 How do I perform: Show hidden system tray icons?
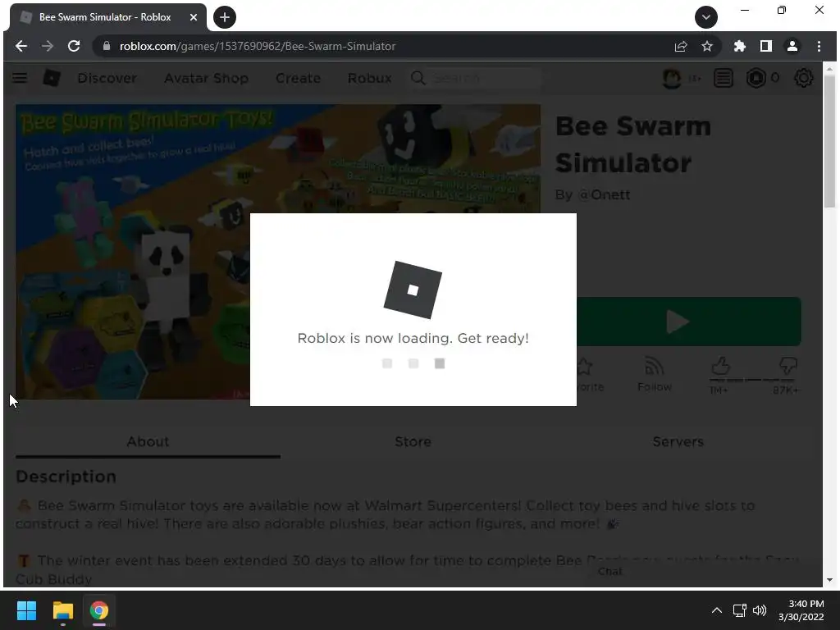pos(717,610)
